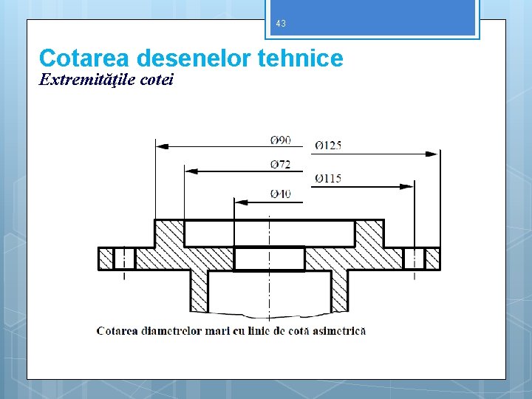Click the blue header box containing the slide number
This screenshot has width=532, height=399.
point(372,18)
